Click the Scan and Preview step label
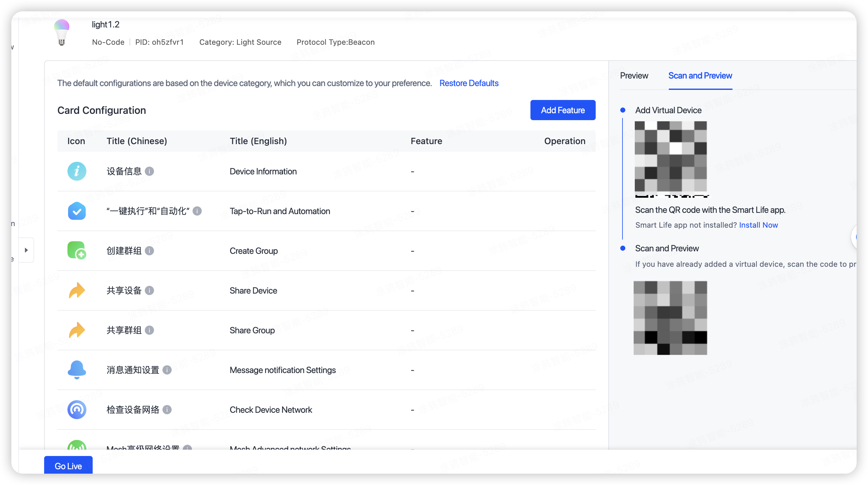 [667, 248]
